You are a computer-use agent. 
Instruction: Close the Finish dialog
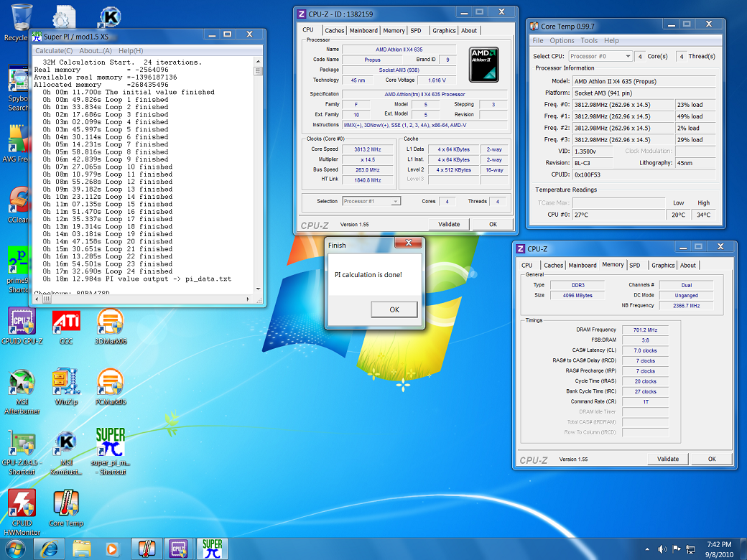point(408,243)
